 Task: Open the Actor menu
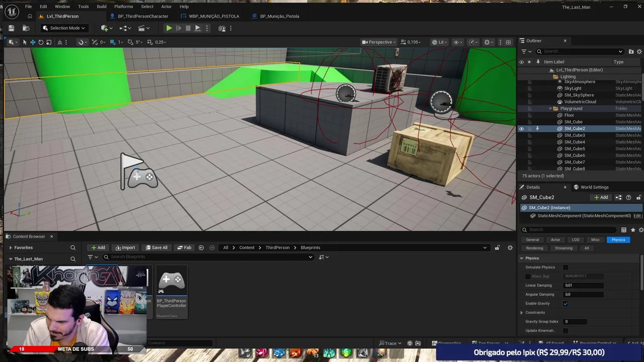(x=167, y=7)
